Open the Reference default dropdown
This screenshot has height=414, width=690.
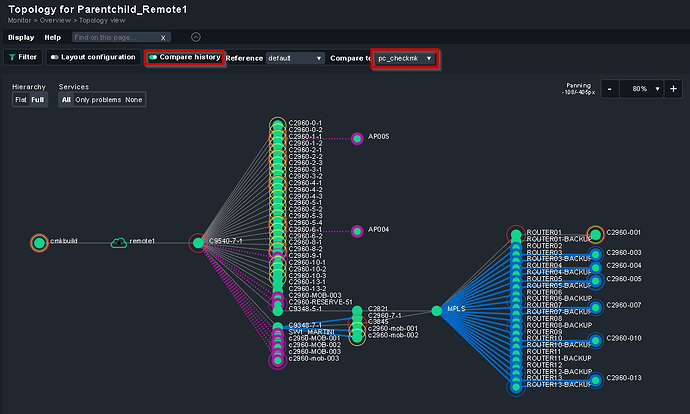click(295, 58)
